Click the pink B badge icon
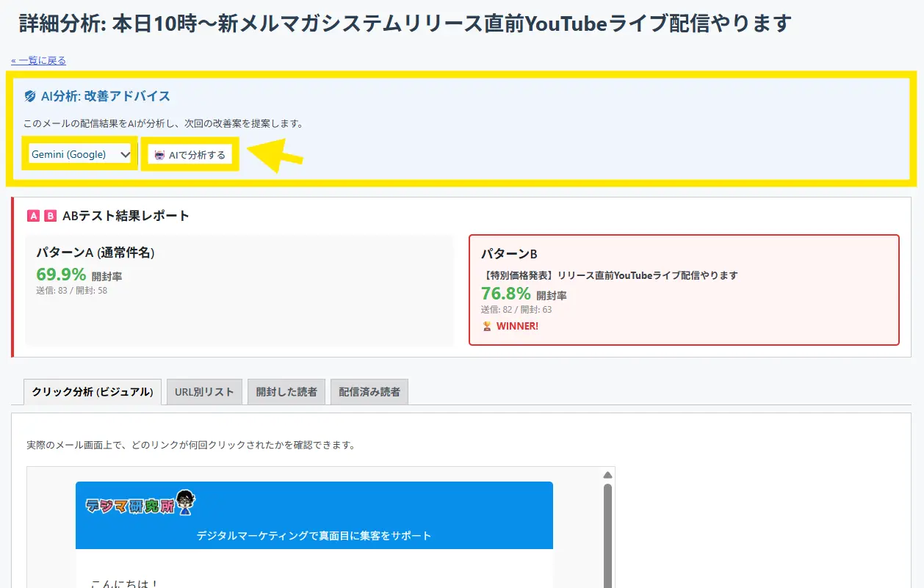Viewport: 924px width, 588px height. pyautogui.click(x=50, y=216)
